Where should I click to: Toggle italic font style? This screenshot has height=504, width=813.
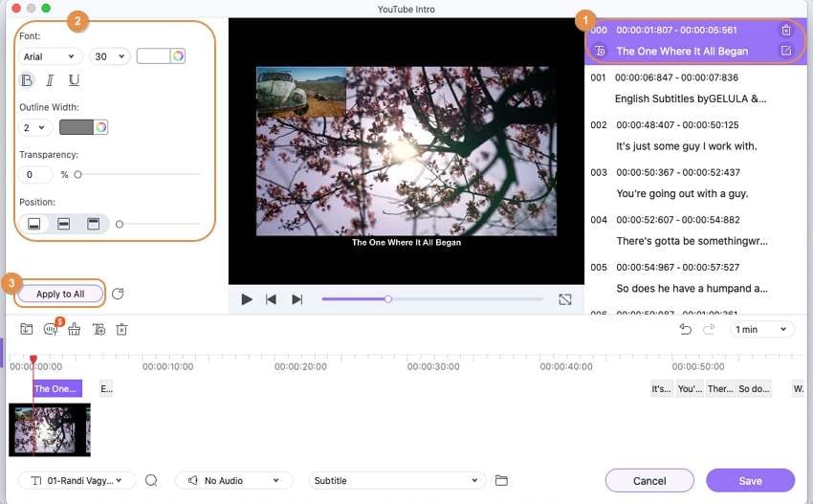pyautogui.click(x=50, y=80)
